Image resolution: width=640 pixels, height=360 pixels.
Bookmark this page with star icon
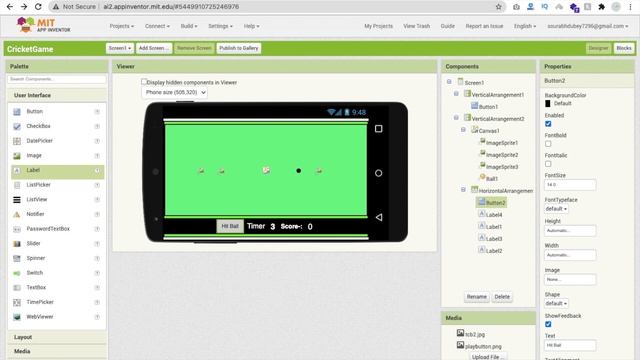(x=498, y=7)
